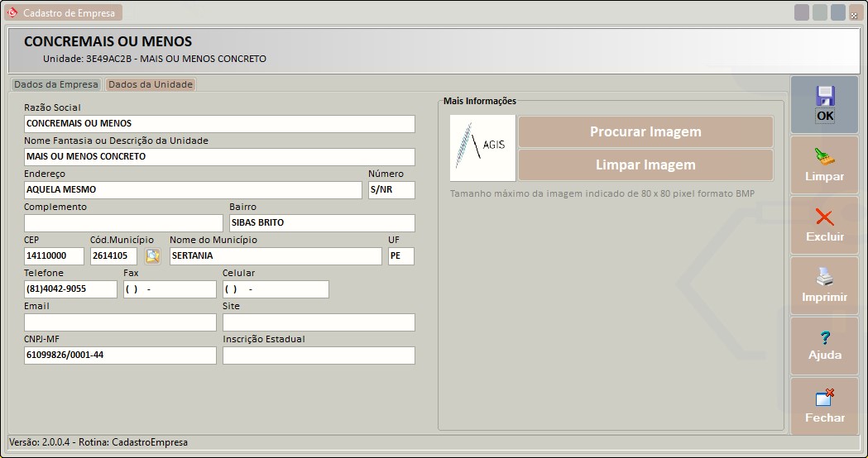
Task: Click the Excluir red X icon
Action: (824, 217)
